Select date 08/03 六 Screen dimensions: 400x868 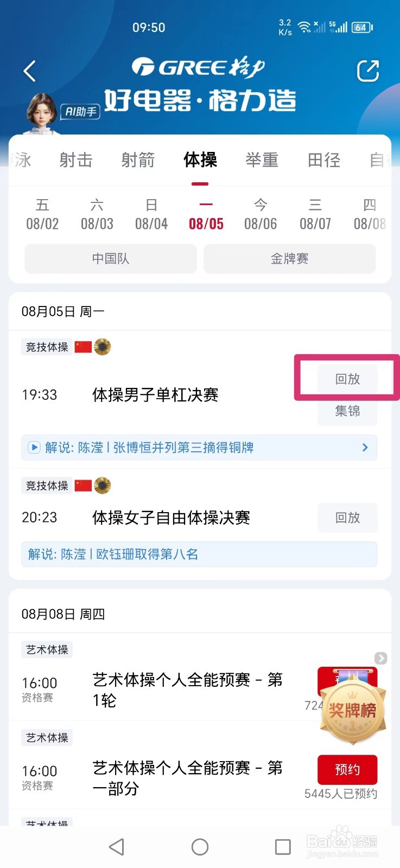click(x=97, y=214)
